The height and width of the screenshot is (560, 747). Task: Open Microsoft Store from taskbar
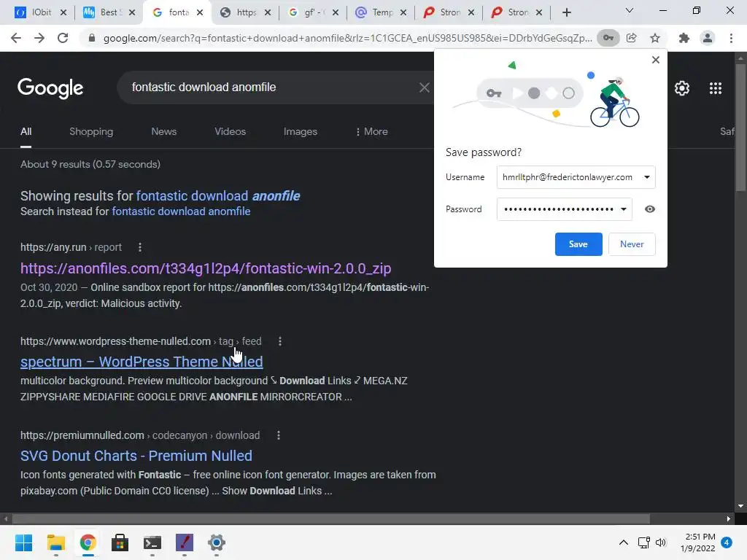pos(120,542)
